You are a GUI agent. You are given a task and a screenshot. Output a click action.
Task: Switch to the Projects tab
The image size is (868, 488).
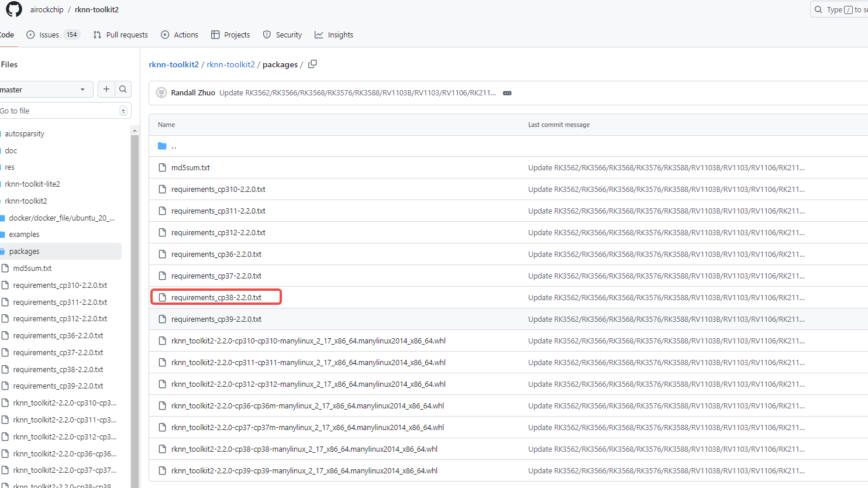[x=230, y=35]
